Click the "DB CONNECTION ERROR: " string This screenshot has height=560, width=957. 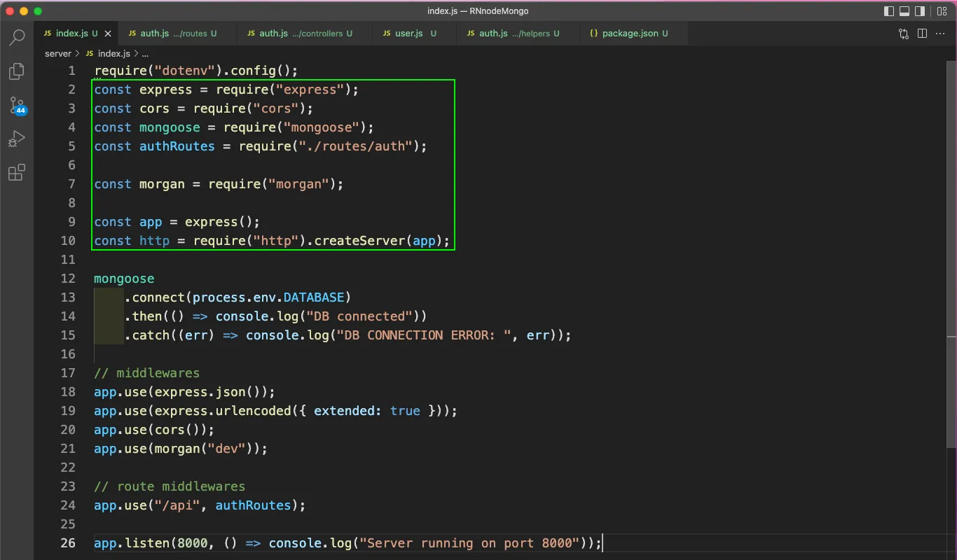(x=425, y=335)
